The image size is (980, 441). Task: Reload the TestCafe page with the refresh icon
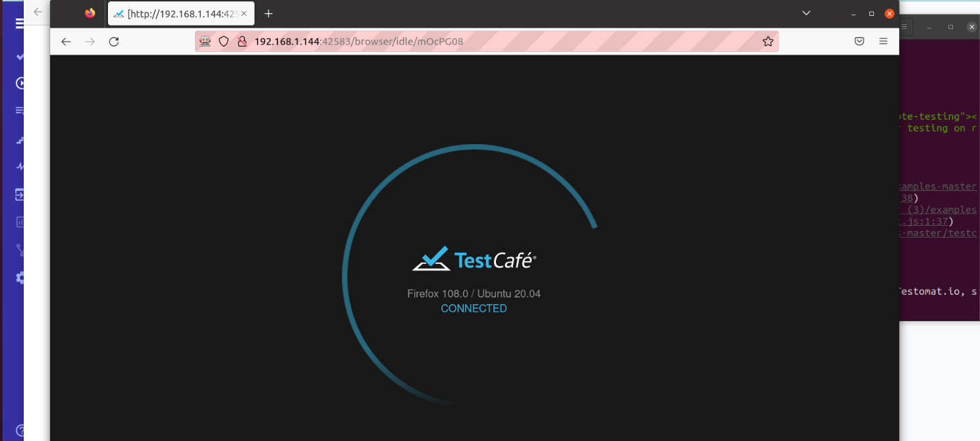click(x=113, y=41)
